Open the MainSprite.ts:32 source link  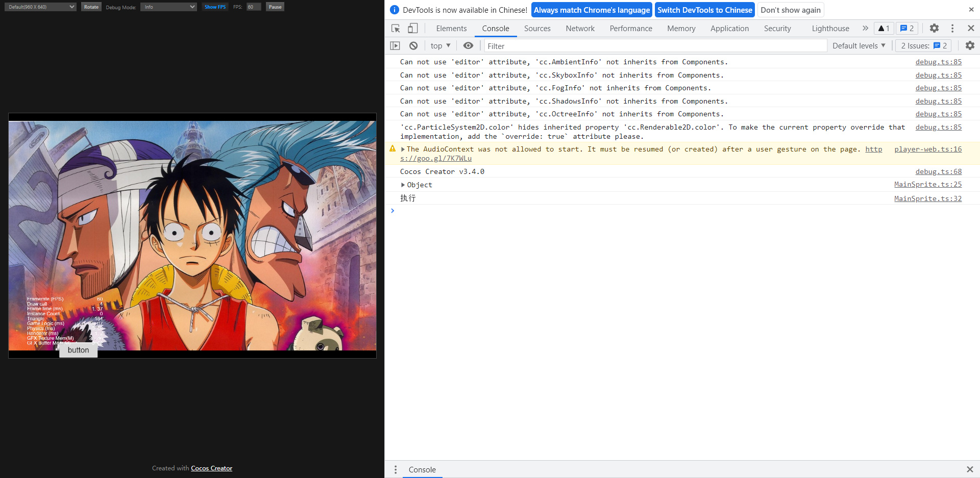click(928, 198)
